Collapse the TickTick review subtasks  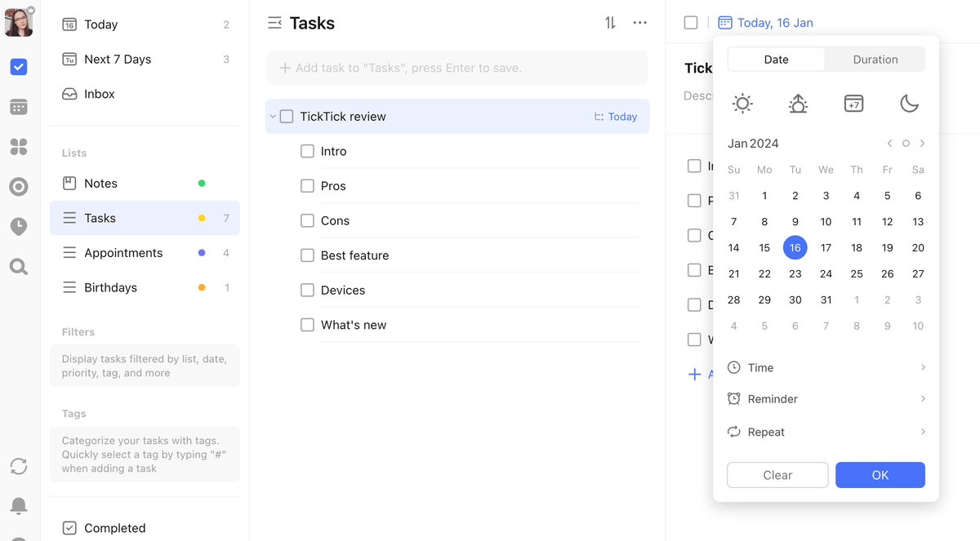pos(273,117)
